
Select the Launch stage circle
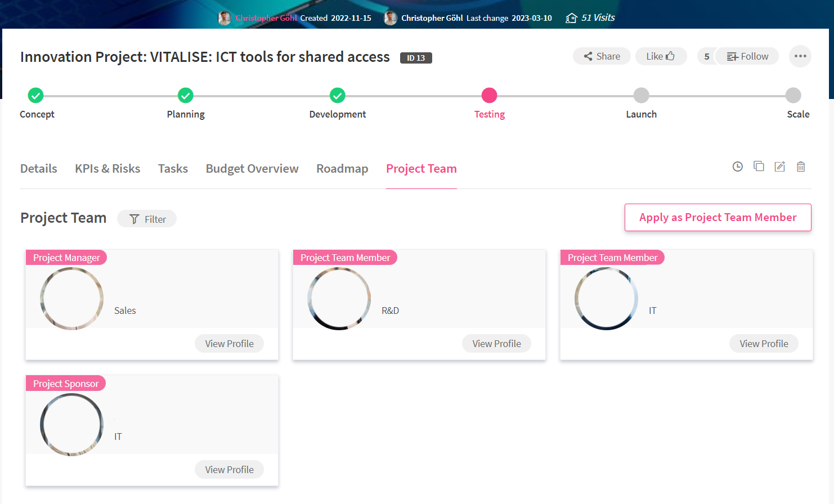point(641,96)
